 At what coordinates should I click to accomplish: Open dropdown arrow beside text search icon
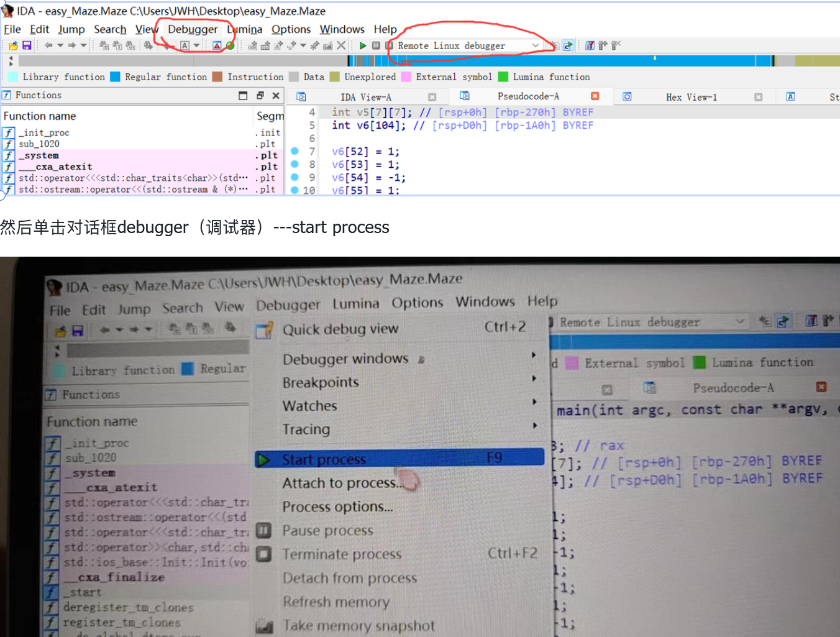pyautogui.click(x=197, y=45)
